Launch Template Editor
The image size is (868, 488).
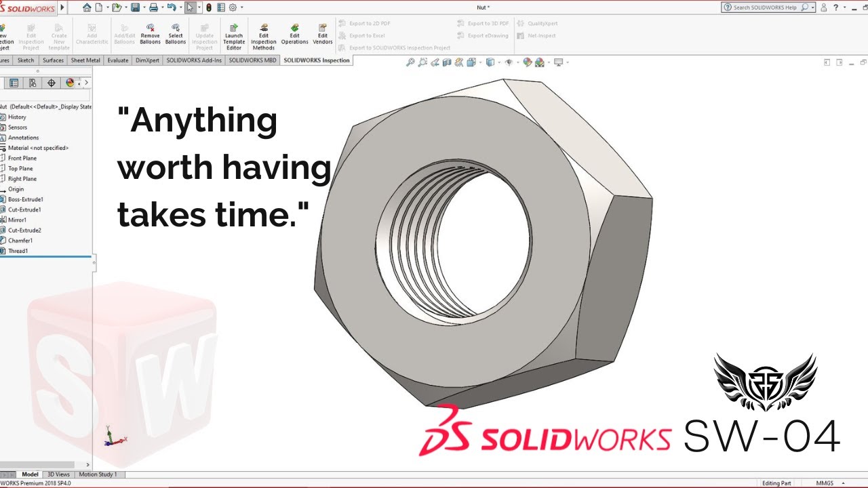pyautogui.click(x=234, y=36)
